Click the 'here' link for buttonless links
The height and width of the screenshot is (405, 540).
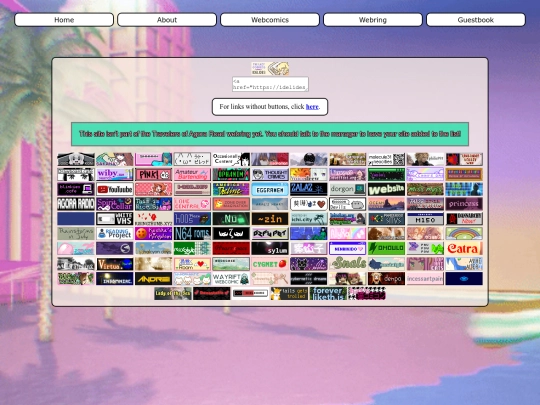(x=312, y=107)
